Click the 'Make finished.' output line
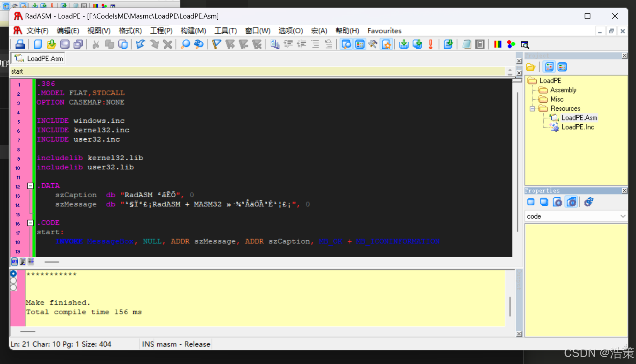The width and height of the screenshot is (636, 364). pyautogui.click(x=58, y=303)
